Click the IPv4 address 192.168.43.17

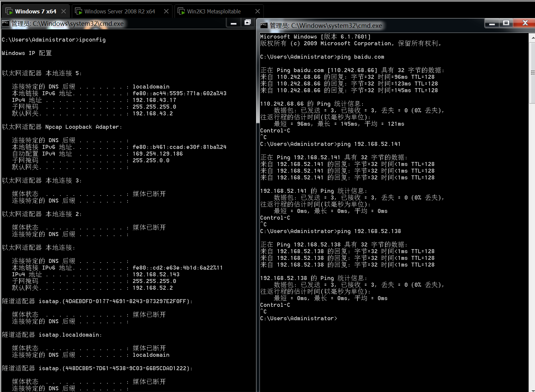[x=154, y=100]
